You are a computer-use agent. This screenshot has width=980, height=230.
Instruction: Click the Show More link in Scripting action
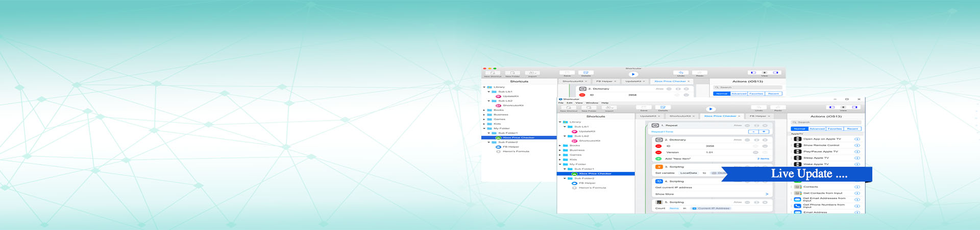(665, 194)
